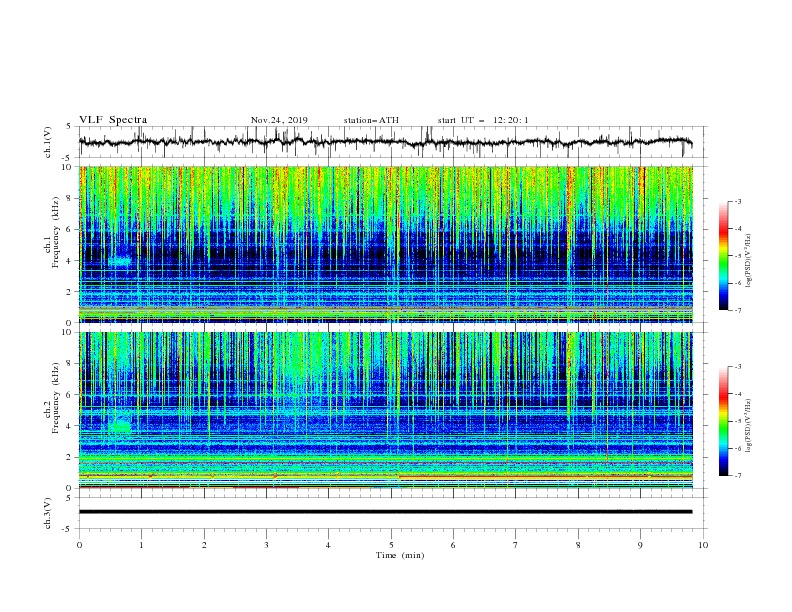Click the ch.3 flat black voltage trace
The image size is (792, 612).
point(385,512)
